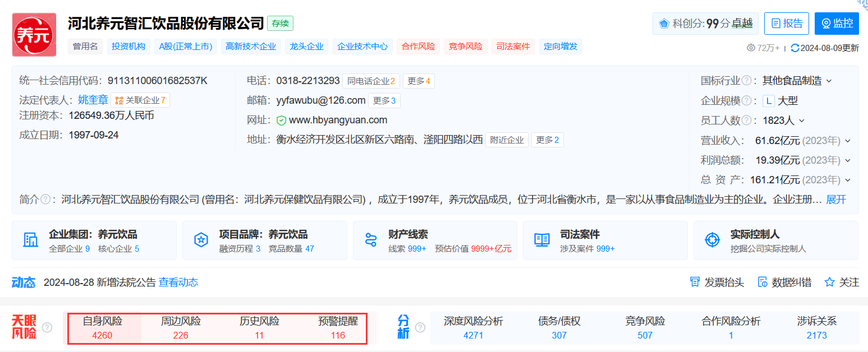The width and height of the screenshot is (868, 352).
Task: Open 预警提醒 116 tab
Action: [x=338, y=328]
